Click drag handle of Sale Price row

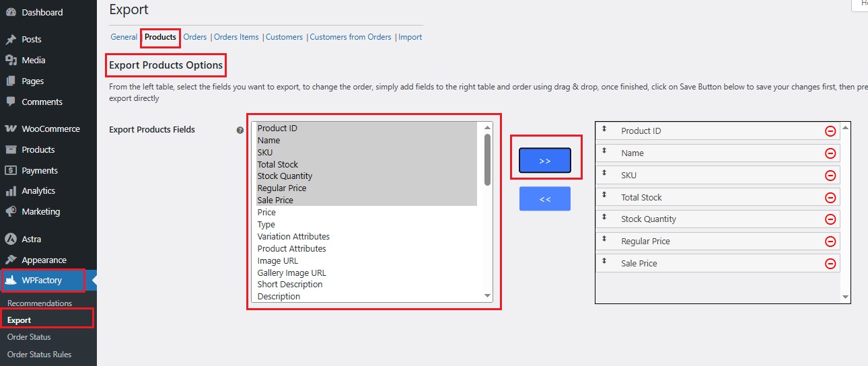(604, 261)
